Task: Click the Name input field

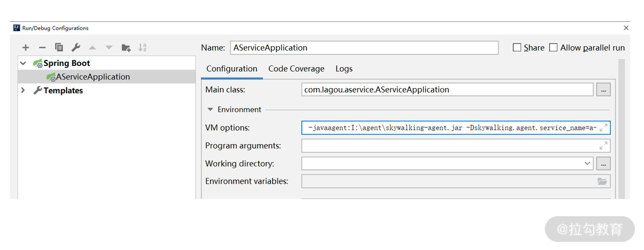Action: point(364,48)
